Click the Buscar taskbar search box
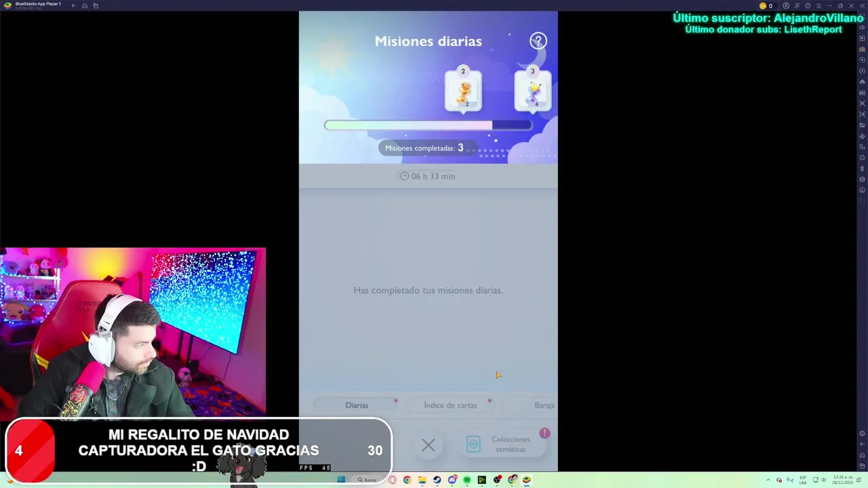This screenshot has height=488, width=868. (368, 480)
